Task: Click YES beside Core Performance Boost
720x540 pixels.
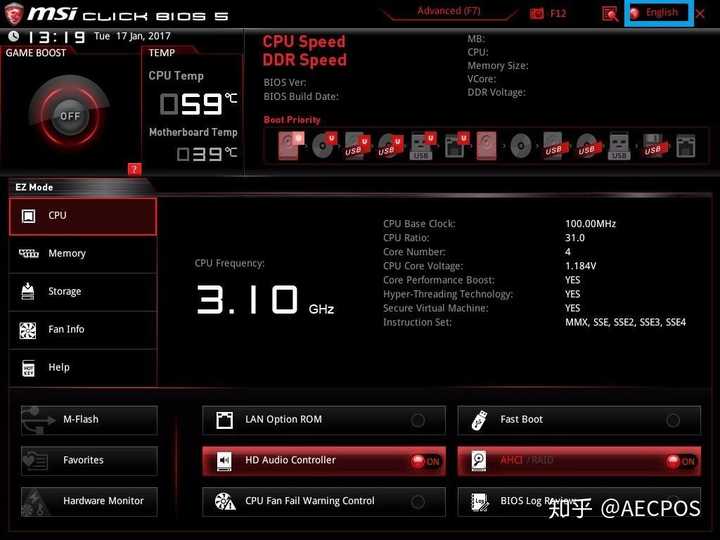Action: click(x=573, y=280)
